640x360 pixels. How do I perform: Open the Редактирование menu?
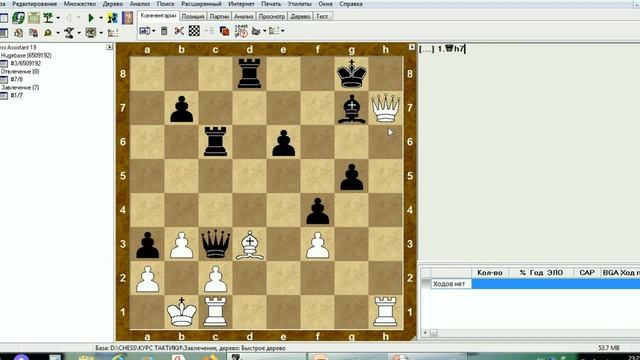point(35,4)
